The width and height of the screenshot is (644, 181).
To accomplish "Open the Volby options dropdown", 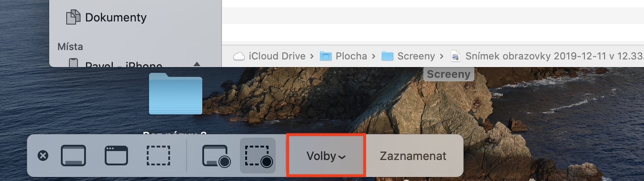I will pyautogui.click(x=326, y=156).
